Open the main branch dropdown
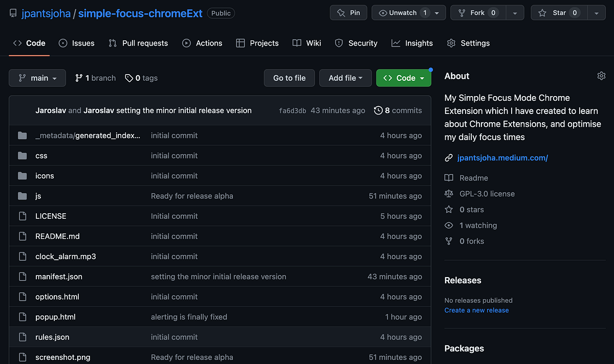Image resolution: width=614 pixels, height=364 pixels. (x=37, y=78)
